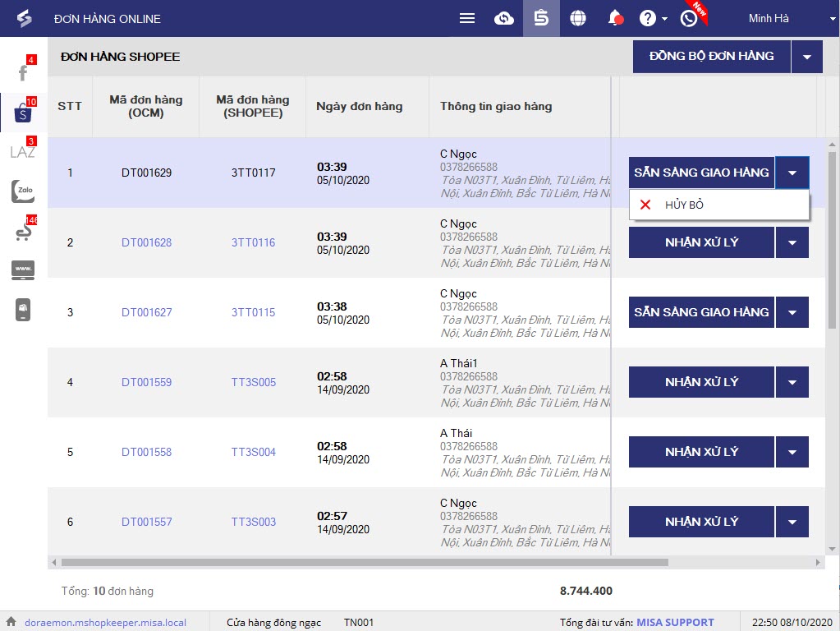840x631 pixels.
Task: Open the mobile app orders icon
Action: point(23,310)
